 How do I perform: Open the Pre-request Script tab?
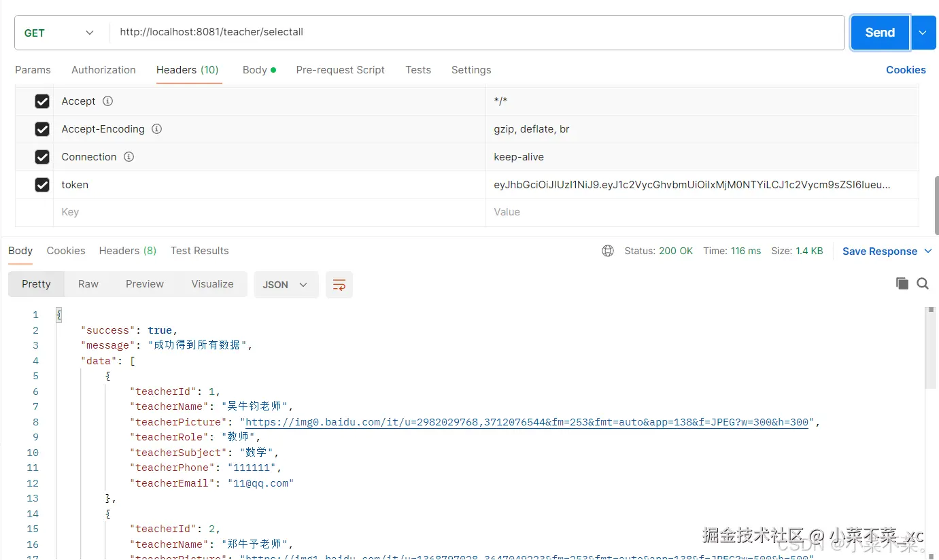[340, 70]
